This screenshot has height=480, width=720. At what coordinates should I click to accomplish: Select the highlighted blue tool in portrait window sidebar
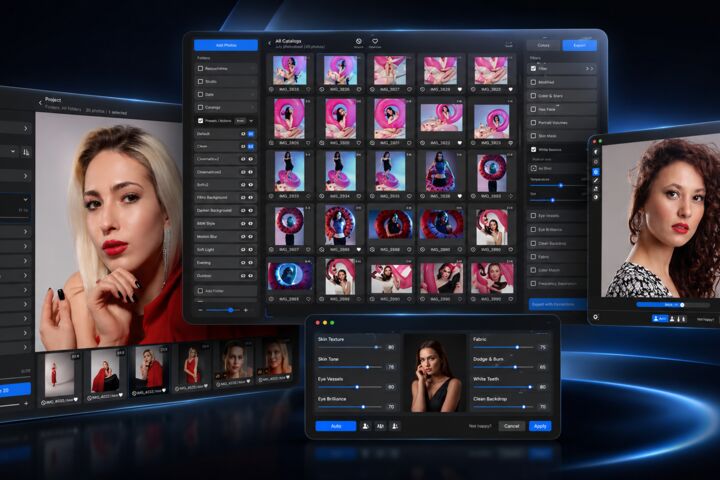click(x=596, y=171)
